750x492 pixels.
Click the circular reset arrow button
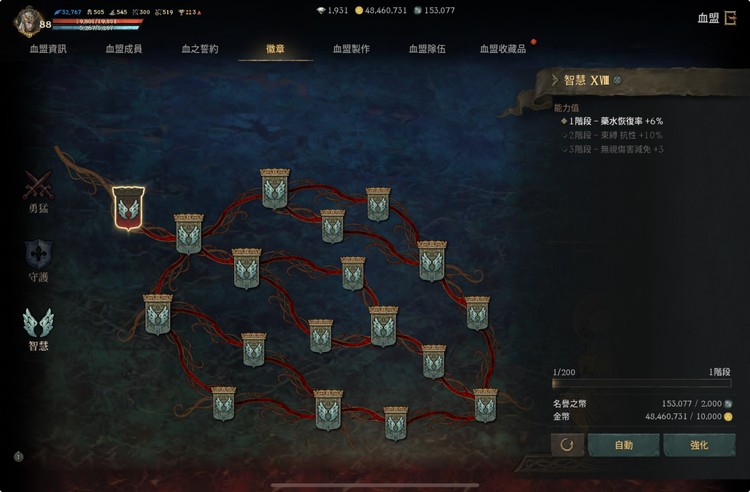[x=567, y=445]
